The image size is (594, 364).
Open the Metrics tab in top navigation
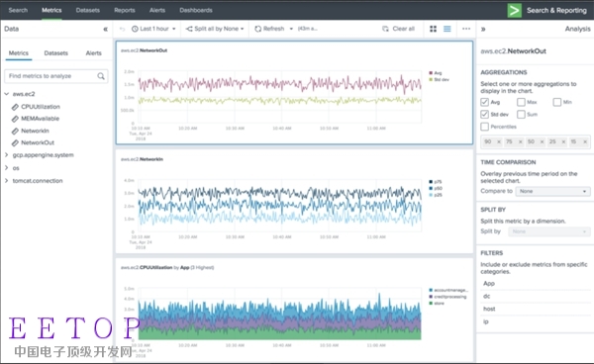point(51,10)
